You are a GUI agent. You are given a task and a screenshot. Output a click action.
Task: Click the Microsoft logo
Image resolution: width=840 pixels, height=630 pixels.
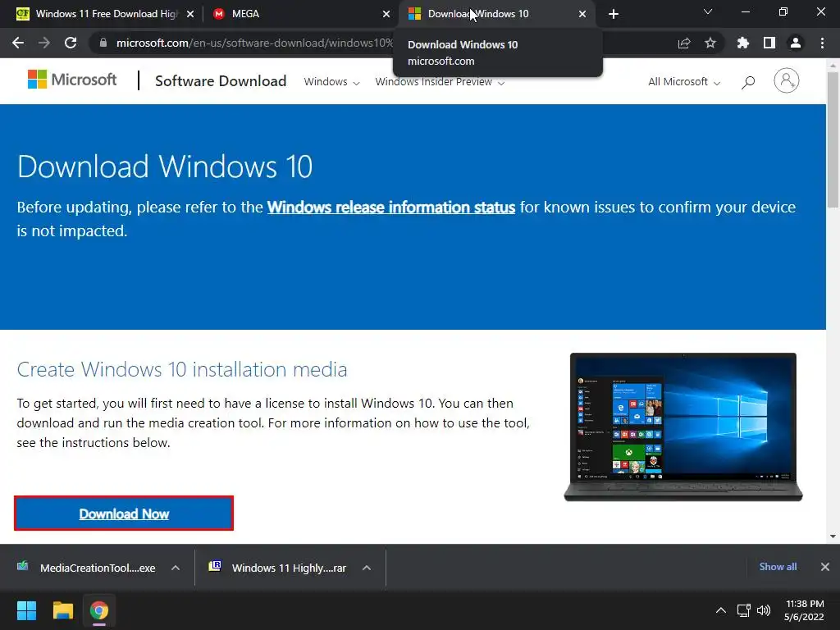pos(72,80)
